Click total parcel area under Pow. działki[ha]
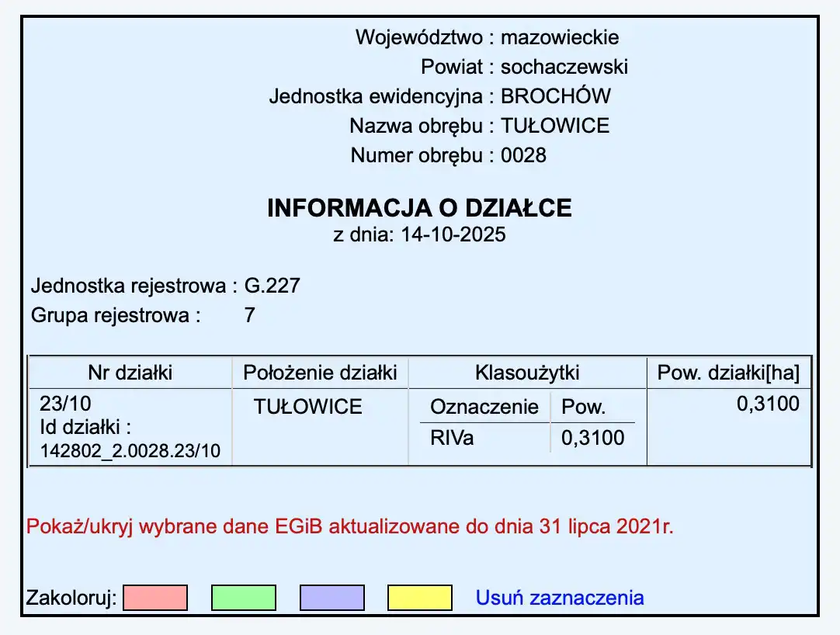 768,404
